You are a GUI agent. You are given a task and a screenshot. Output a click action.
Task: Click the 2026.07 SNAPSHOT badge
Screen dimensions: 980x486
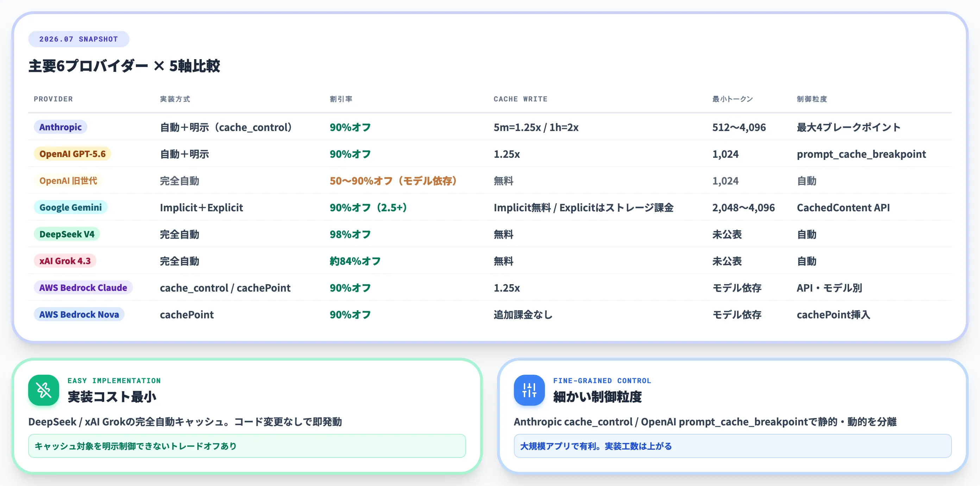coord(79,39)
